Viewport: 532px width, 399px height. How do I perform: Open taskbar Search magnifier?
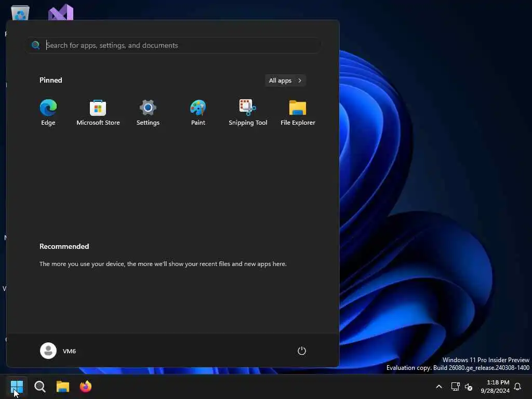(40, 387)
